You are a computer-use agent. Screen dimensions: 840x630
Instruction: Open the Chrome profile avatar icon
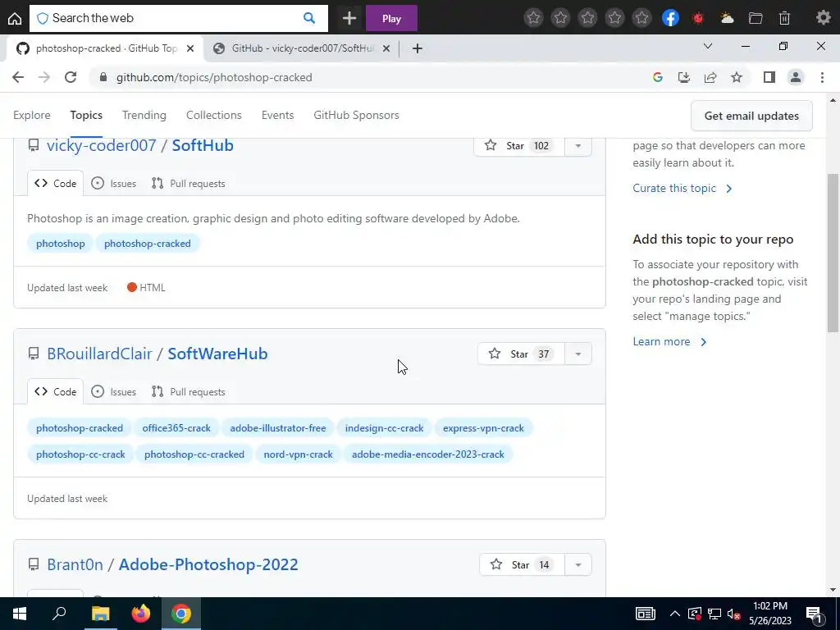coord(796,77)
